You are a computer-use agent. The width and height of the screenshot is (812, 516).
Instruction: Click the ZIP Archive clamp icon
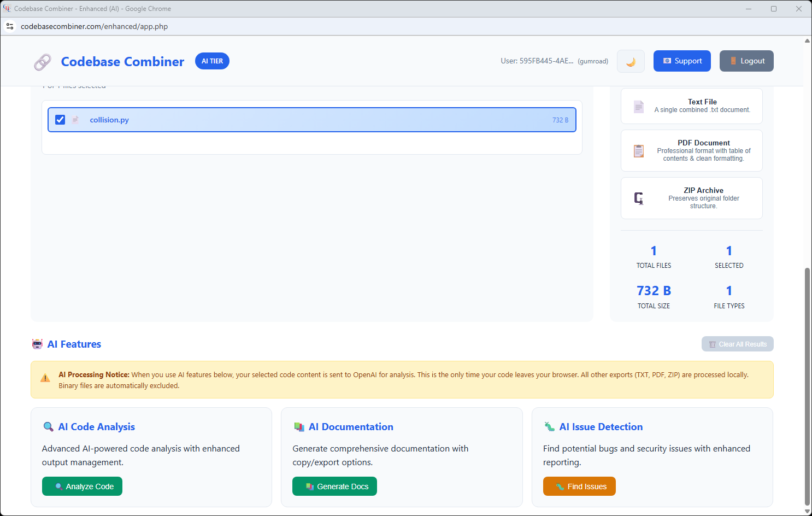pos(639,198)
